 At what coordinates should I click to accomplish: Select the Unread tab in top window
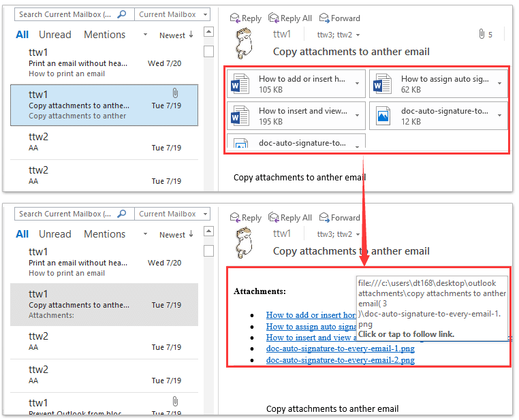(x=55, y=35)
